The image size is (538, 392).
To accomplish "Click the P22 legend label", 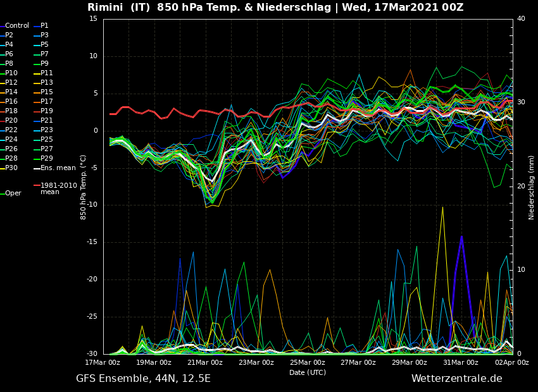I will [x=11, y=130].
